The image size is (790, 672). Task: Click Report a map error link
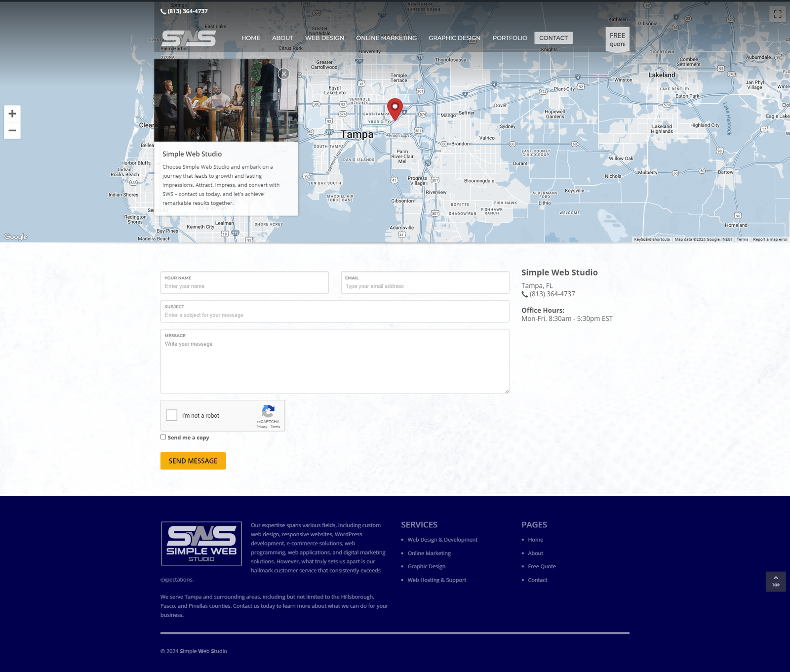[770, 239]
